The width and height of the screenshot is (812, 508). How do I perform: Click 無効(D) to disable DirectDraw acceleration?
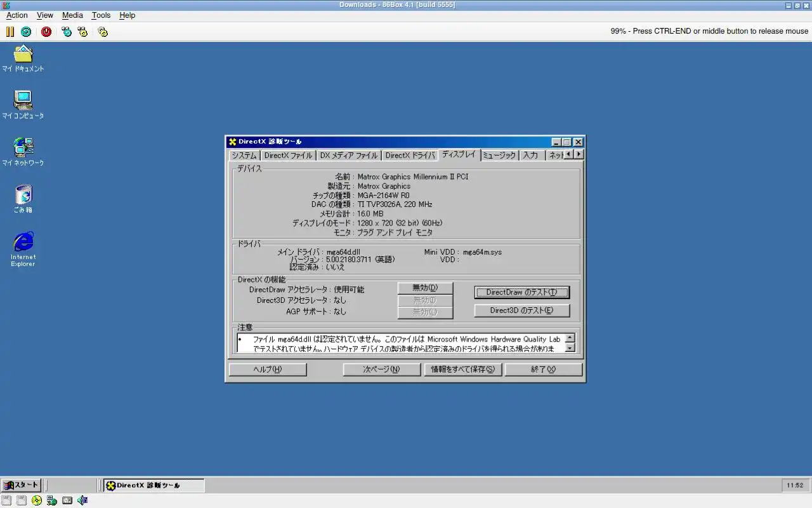(x=425, y=288)
